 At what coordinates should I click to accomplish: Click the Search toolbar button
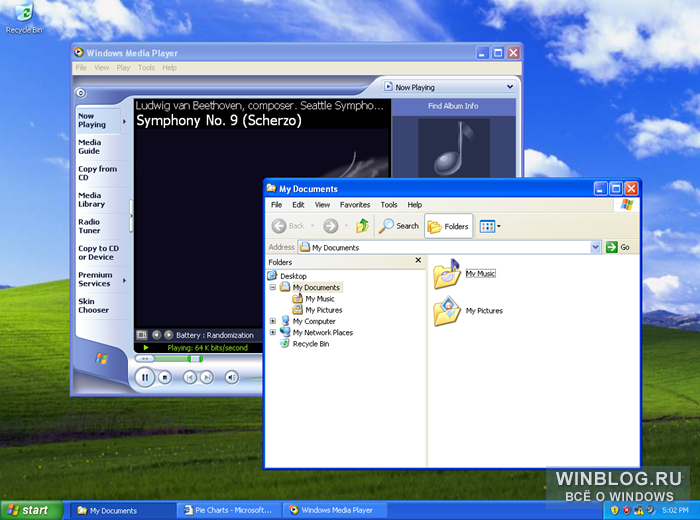pyautogui.click(x=399, y=226)
